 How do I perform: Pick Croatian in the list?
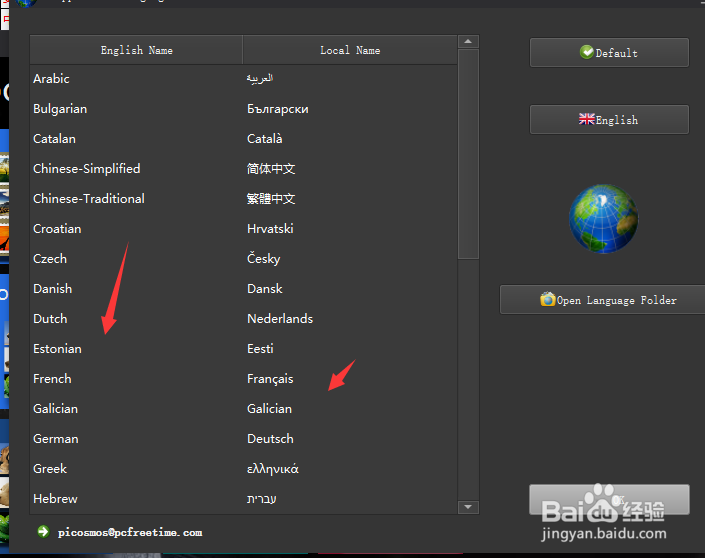[244, 228]
